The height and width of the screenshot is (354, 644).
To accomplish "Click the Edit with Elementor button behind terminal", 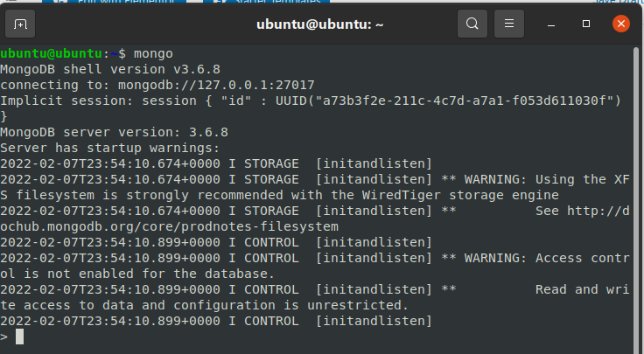I will (x=114, y=1).
